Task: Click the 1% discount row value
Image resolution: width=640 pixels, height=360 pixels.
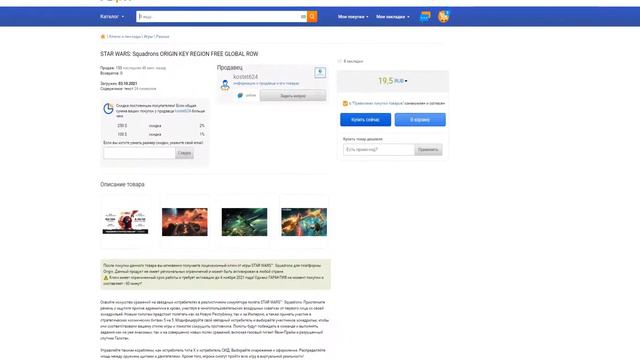Action: (x=202, y=134)
